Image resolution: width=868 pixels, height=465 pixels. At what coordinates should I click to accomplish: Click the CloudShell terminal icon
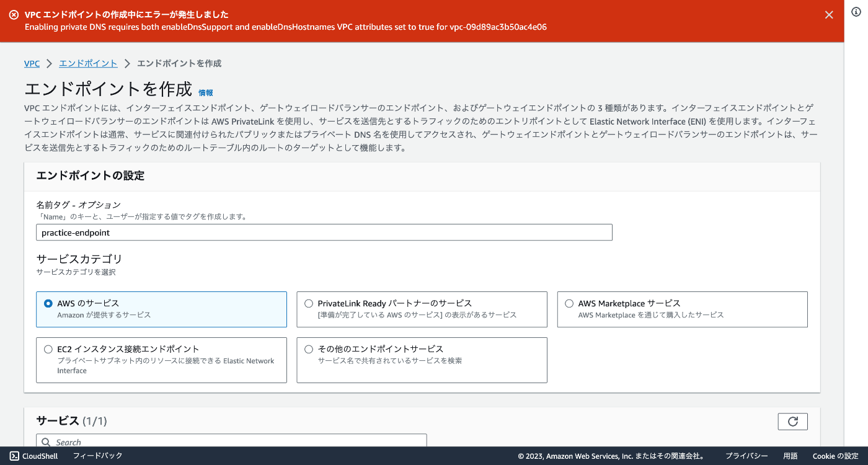(14, 456)
